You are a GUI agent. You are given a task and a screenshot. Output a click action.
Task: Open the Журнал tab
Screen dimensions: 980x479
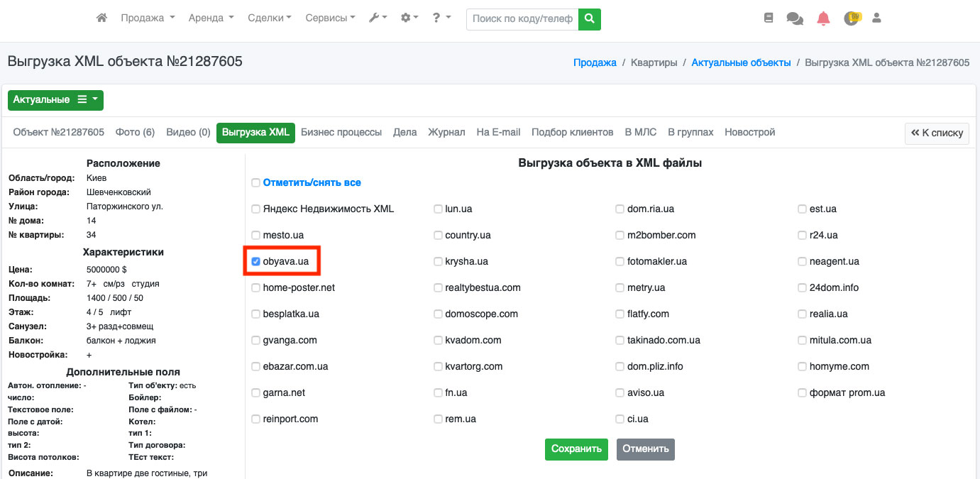[446, 133]
